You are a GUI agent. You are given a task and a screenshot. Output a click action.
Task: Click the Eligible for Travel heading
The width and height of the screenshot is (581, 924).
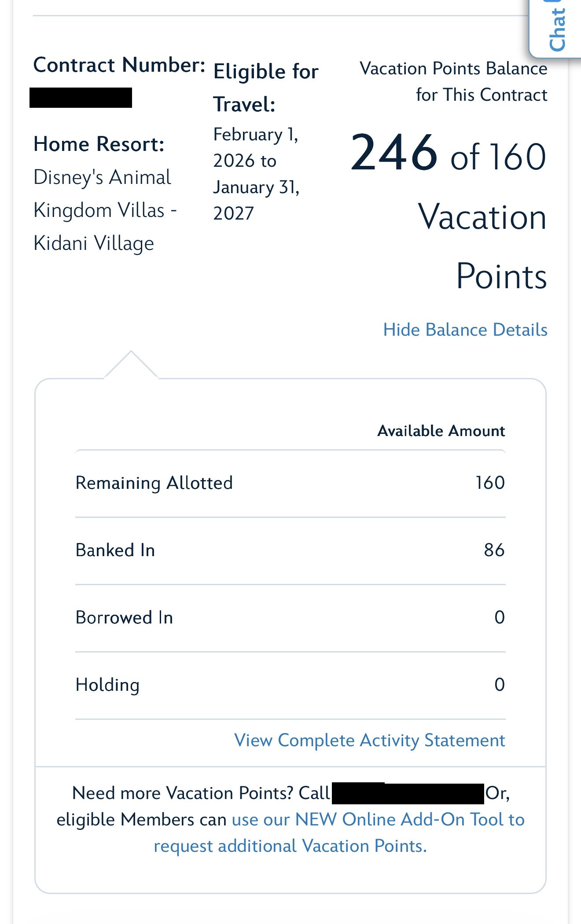point(266,88)
